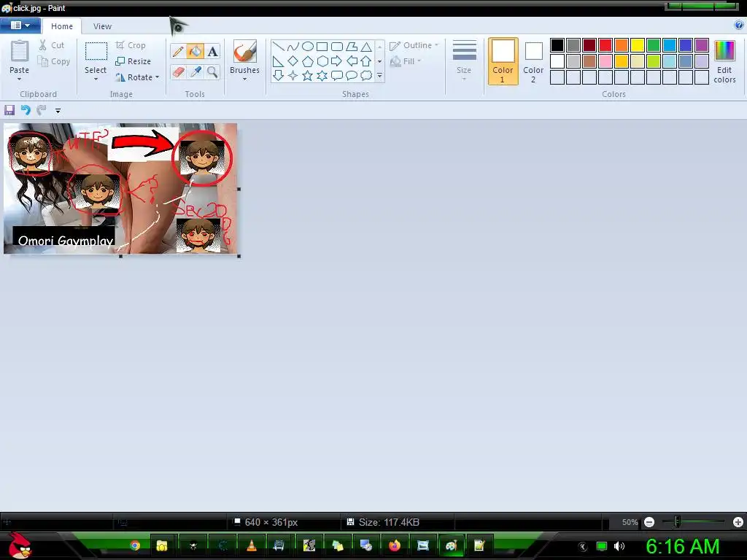This screenshot has height=560, width=747.
Task: Open the Paint application menu button
Action: 20,26
